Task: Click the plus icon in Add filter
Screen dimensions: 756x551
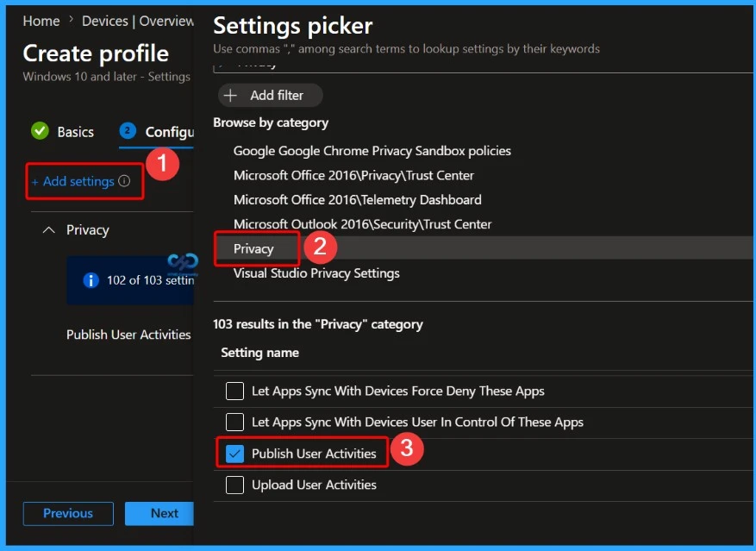Action: click(230, 96)
